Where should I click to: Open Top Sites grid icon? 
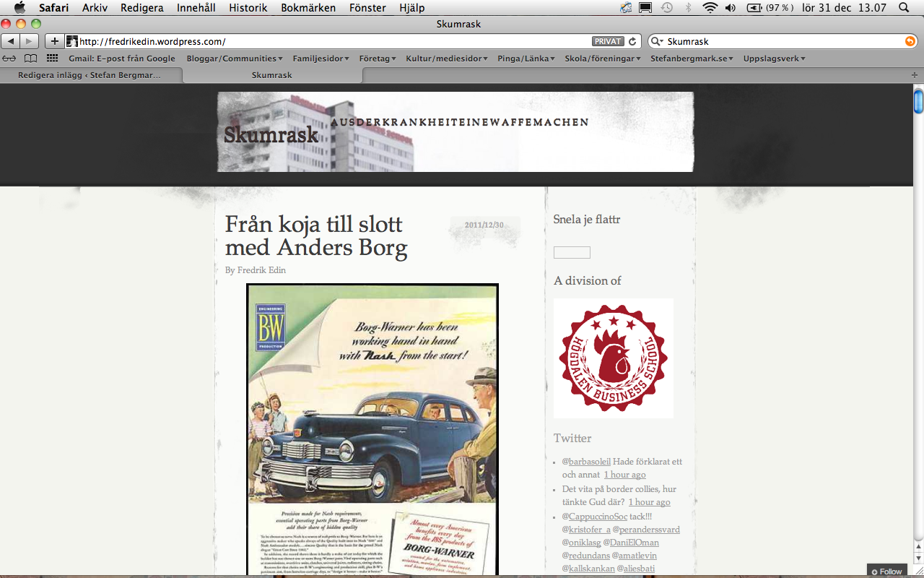pyautogui.click(x=52, y=59)
